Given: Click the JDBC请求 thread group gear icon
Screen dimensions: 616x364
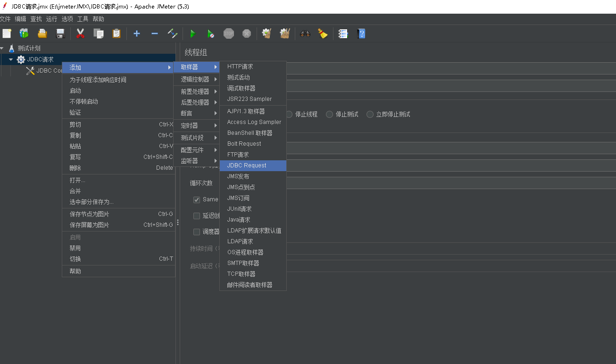Looking at the screenshot, I should point(21,59).
